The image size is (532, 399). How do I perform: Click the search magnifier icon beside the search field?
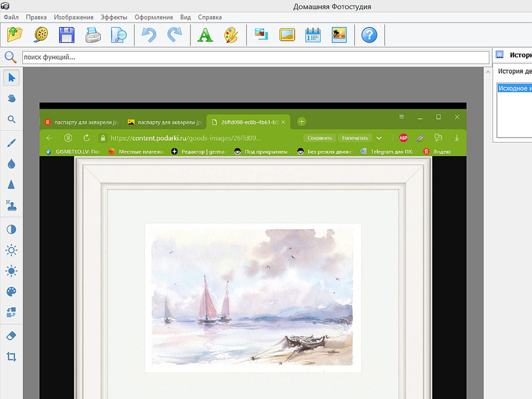[x=10, y=57]
